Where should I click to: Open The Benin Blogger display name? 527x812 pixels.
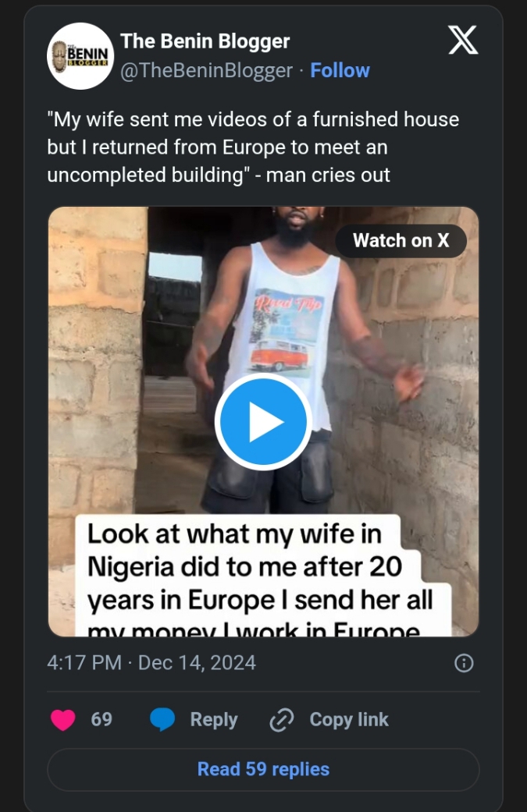pyautogui.click(x=205, y=41)
